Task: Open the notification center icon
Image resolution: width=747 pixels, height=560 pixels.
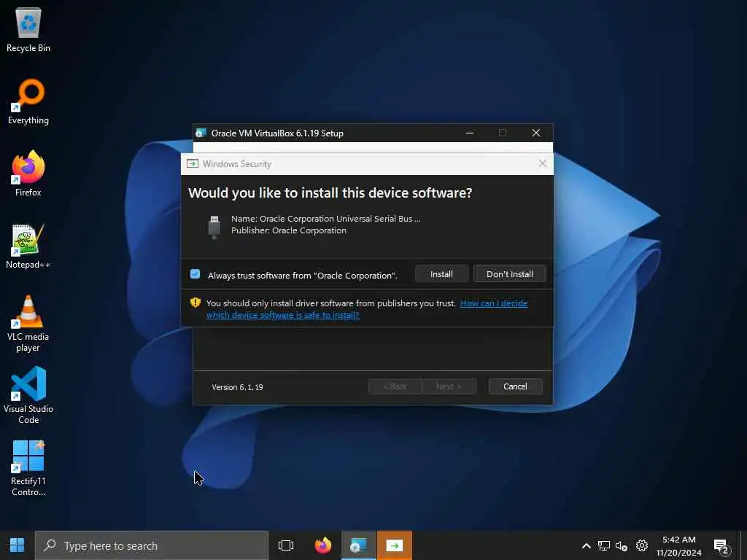Action: [721, 546]
